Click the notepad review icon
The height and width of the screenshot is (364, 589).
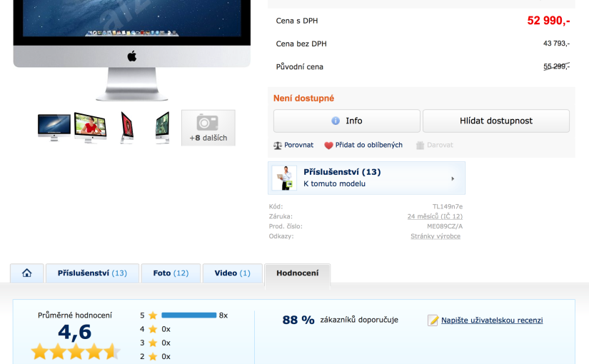coord(433,320)
